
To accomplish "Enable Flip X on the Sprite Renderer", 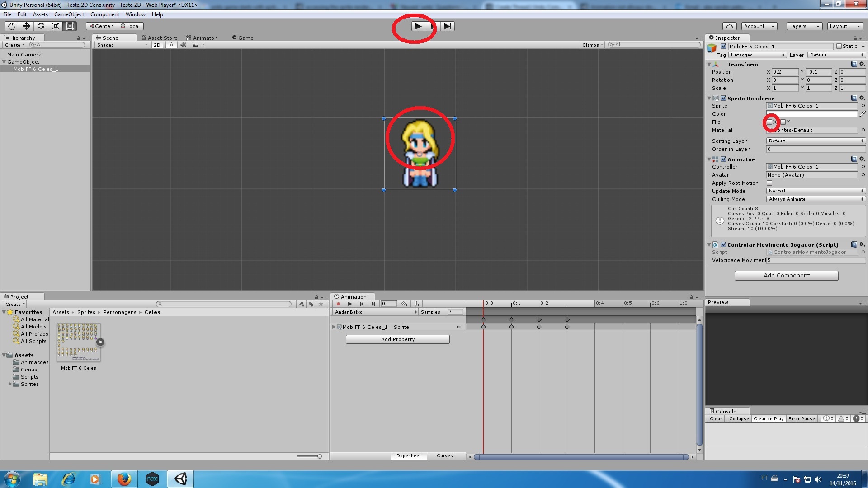I will (770, 122).
